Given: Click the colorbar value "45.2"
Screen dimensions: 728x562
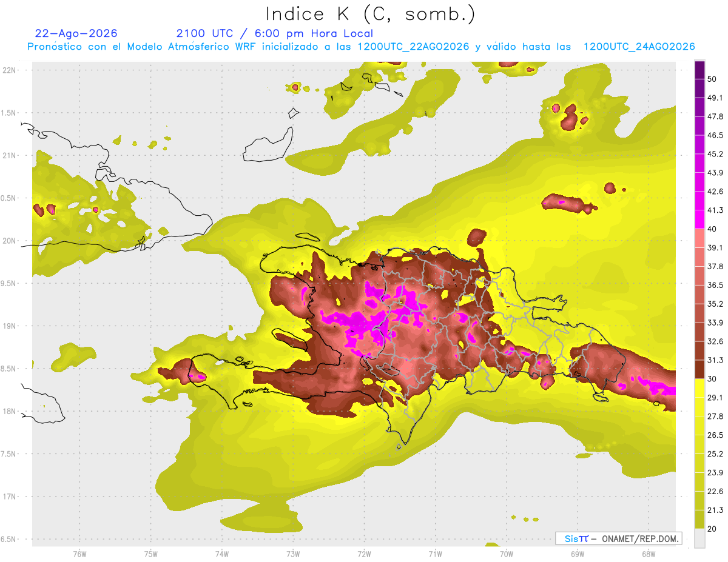Looking at the screenshot, I should tap(715, 154).
